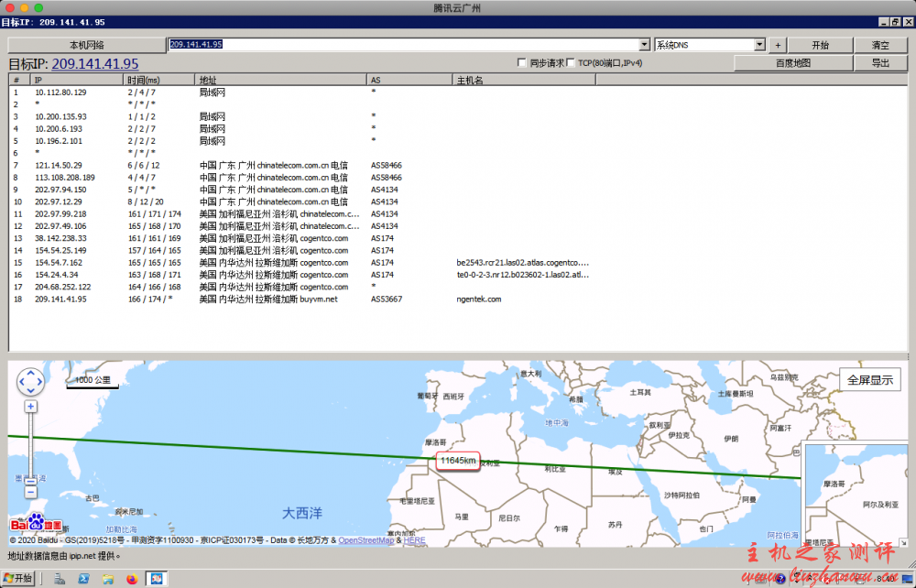Select hop 14 row 154.54.25.149
Image resolution: width=916 pixels, height=588 pixels.
[458, 251]
